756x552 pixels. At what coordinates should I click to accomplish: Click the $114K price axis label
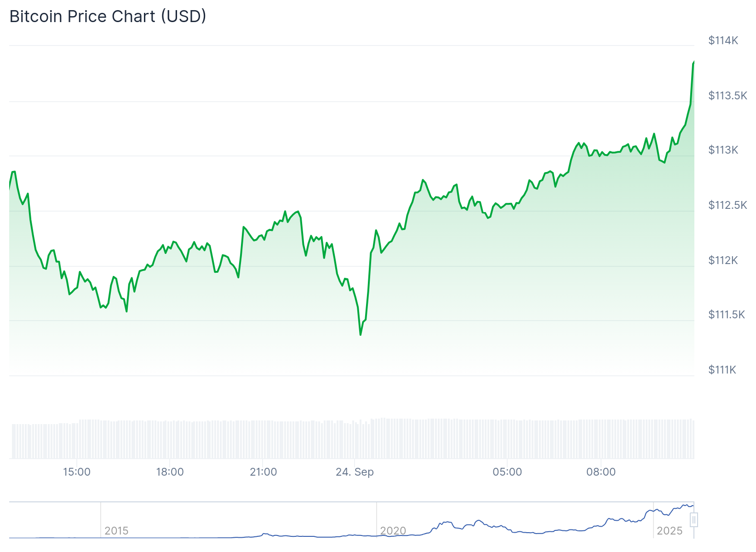coord(723,40)
